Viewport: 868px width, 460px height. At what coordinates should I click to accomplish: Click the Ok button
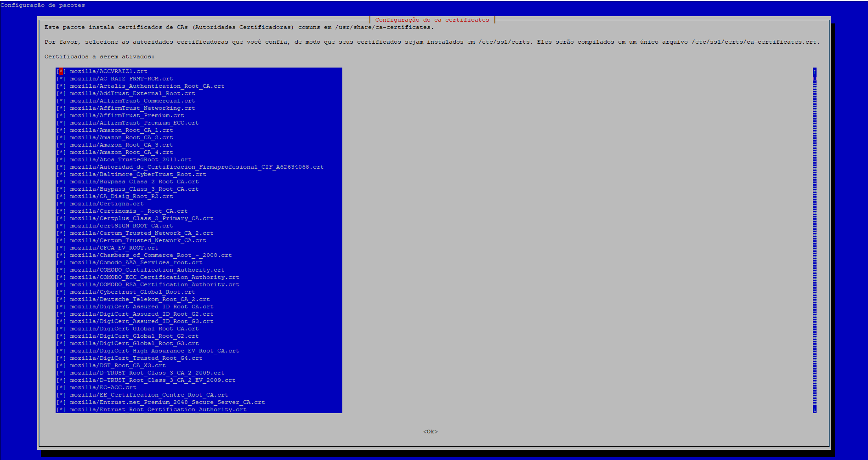pyautogui.click(x=430, y=432)
